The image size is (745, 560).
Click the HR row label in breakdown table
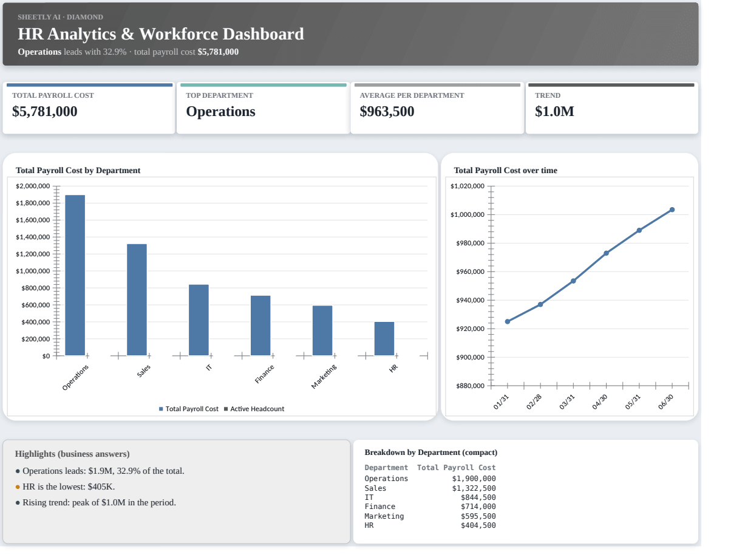(x=369, y=525)
